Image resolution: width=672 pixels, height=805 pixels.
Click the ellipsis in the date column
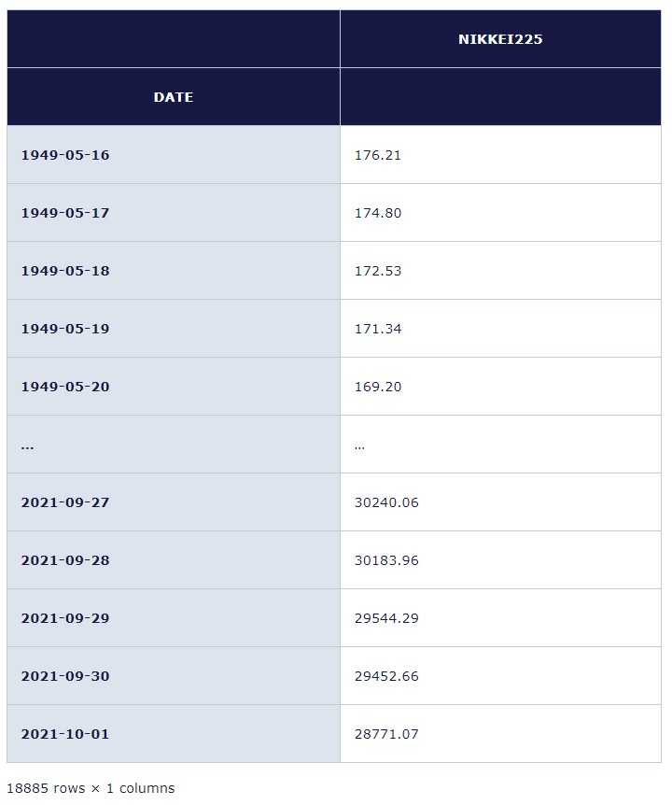[x=27, y=445]
